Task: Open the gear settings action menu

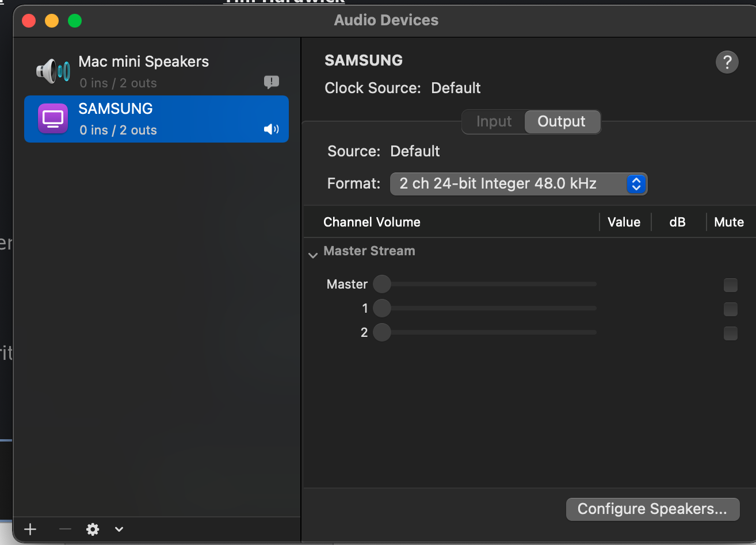Action: pyautogui.click(x=93, y=529)
